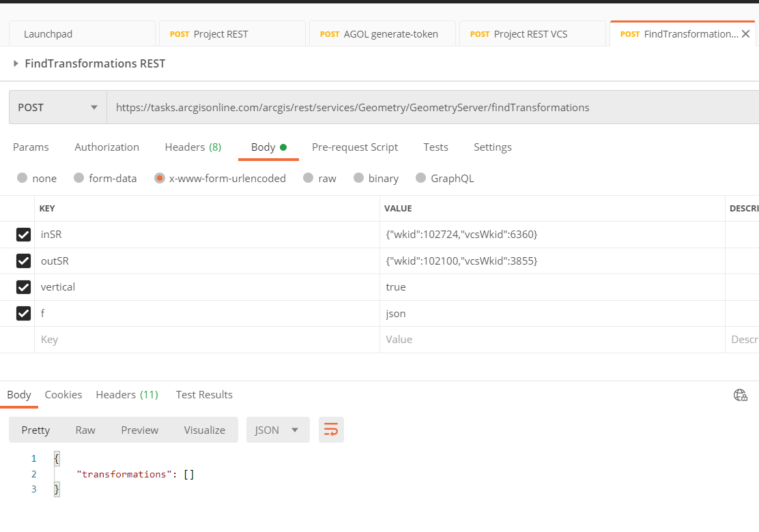Uncheck the inSR parameter row
The image size is (759, 532).
(23, 234)
